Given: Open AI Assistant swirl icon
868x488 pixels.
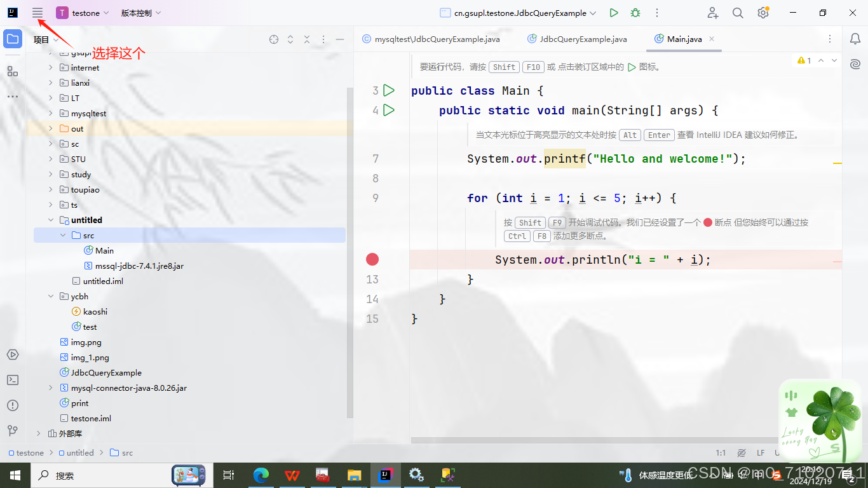Looking at the screenshot, I should (855, 64).
